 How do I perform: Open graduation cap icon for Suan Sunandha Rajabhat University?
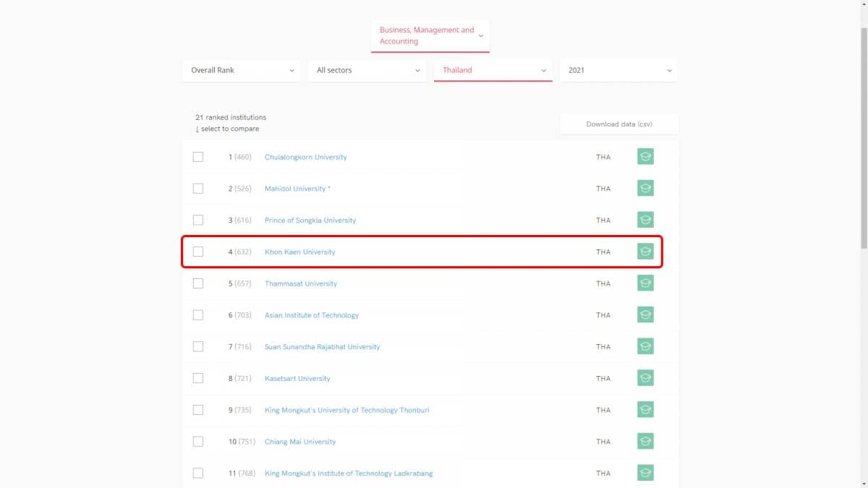(645, 346)
